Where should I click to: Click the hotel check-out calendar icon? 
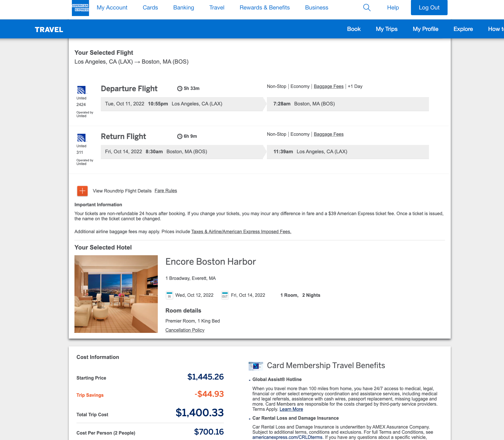point(225,295)
